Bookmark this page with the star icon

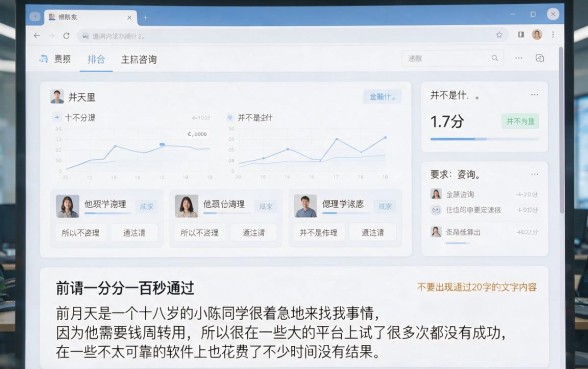[x=499, y=35]
